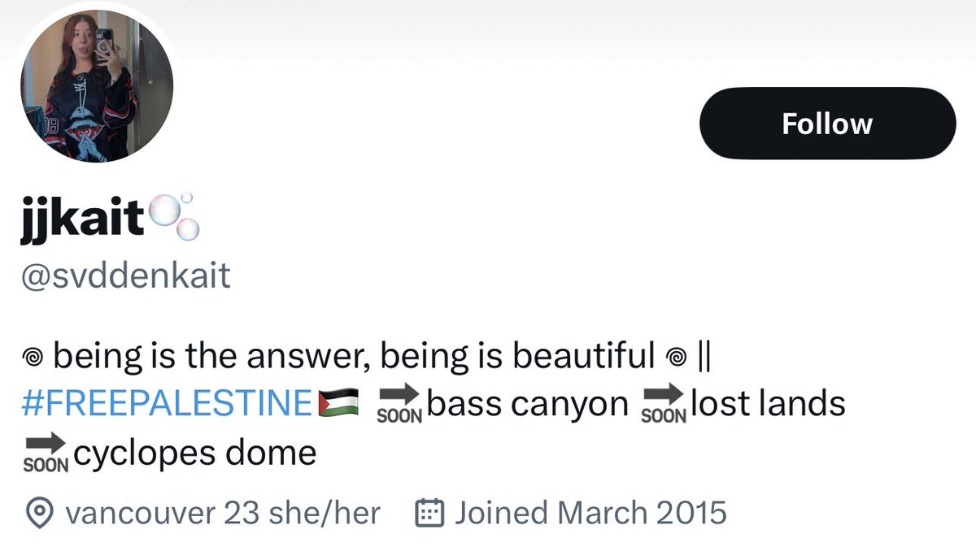
Task: Click the spiral emoji starting the bio
Action: (x=35, y=355)
